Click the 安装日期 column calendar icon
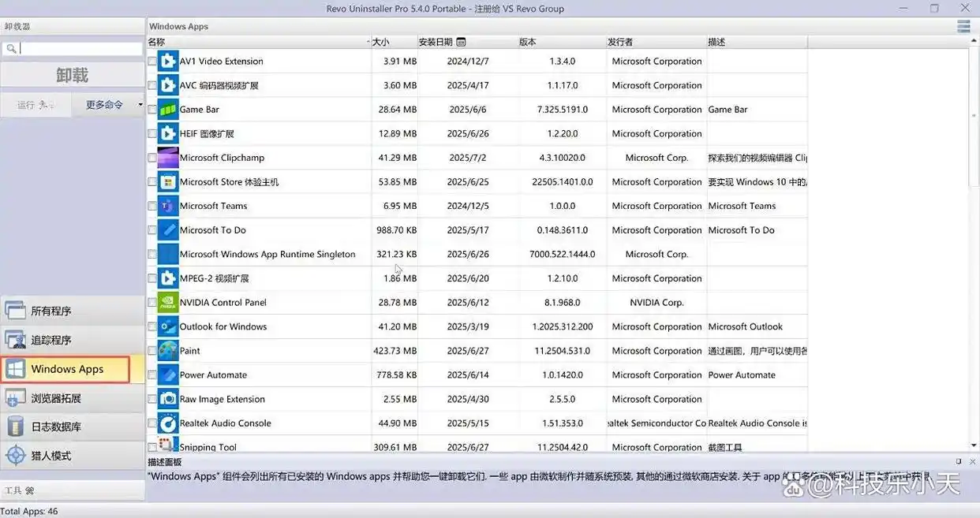Screen dimensions: 980x518 [461, 42]
